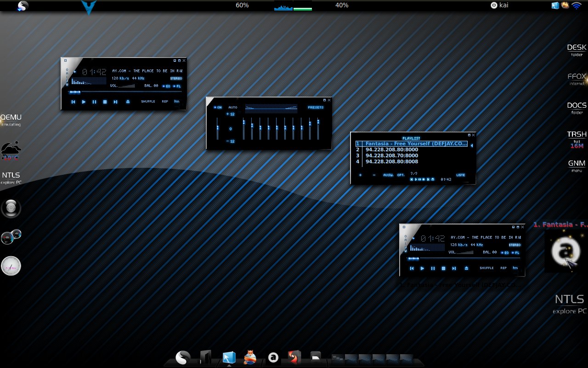588x368 pixels.
Task: Click the playlist scroll arrow marker
Action: tap(472, 145)
